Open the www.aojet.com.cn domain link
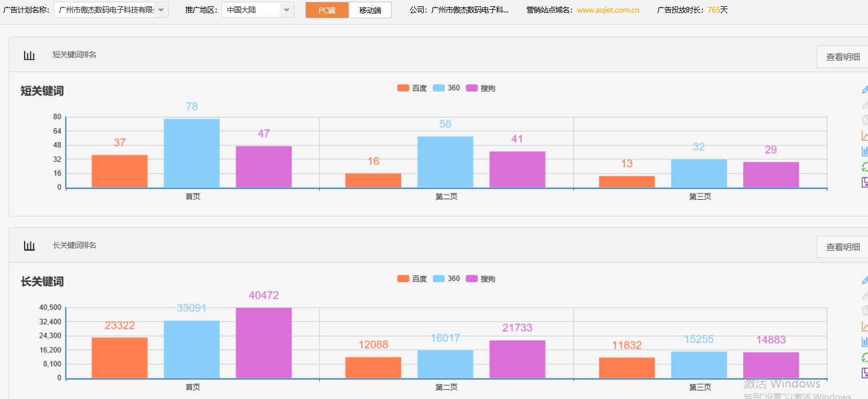This screenshot has height=399, width=868. (x=608, y=10)
